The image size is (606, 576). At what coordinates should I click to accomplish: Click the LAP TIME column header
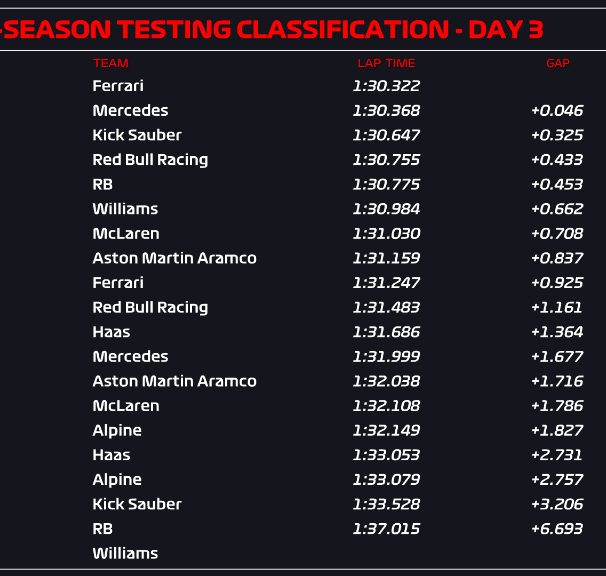point(386,63)
